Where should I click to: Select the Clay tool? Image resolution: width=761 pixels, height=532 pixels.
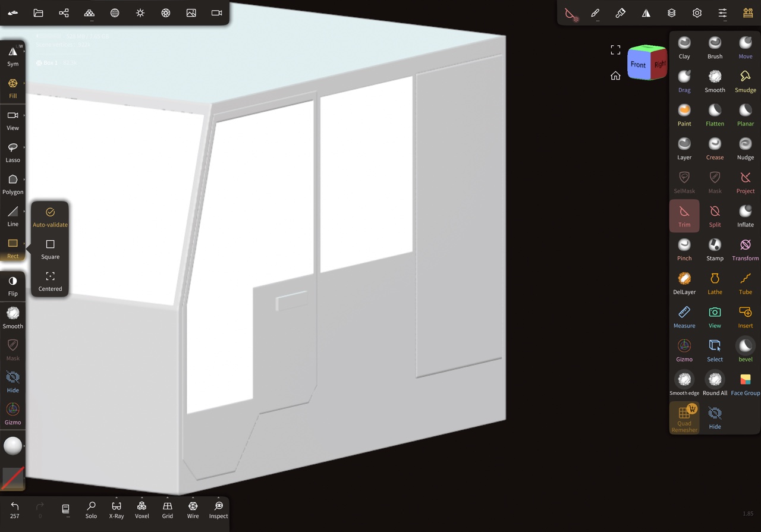(x=684, y=48)
